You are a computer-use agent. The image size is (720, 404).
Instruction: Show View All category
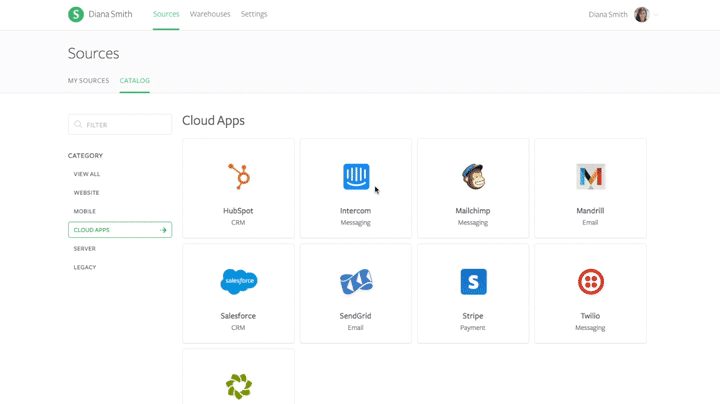pyautogui.click(x=87, y=174)
